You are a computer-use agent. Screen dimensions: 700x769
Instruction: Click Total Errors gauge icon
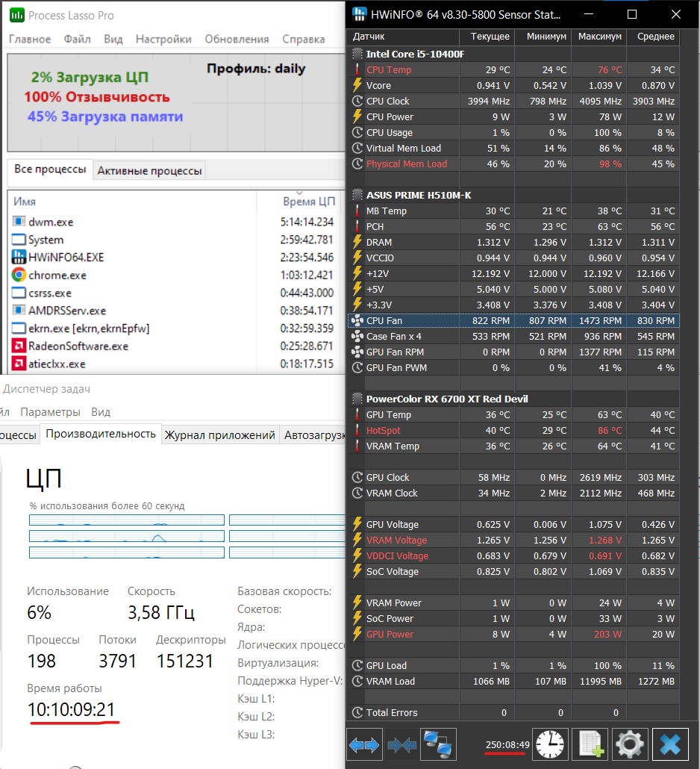pos(357,712)
